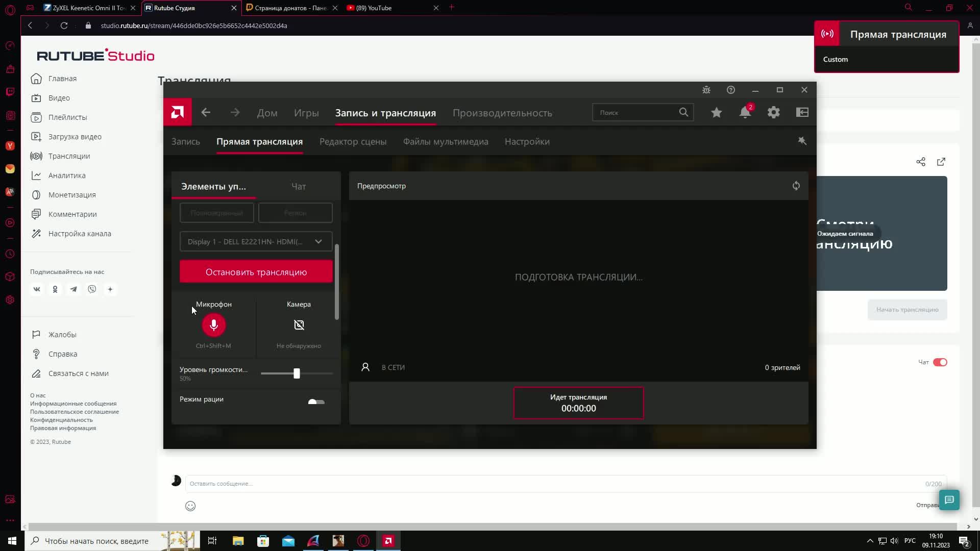Expand Display 1 DELL source dropdown

tap(256, 242)
